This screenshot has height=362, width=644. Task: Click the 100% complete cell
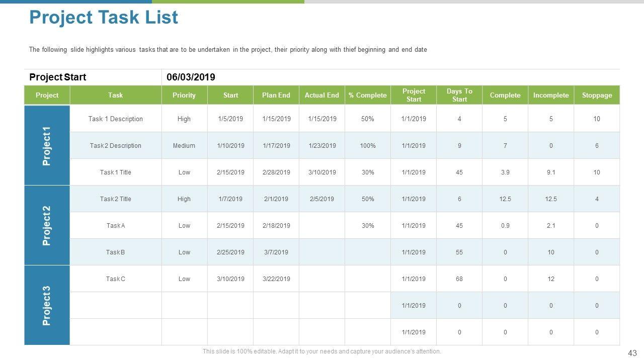click(368, 146)
